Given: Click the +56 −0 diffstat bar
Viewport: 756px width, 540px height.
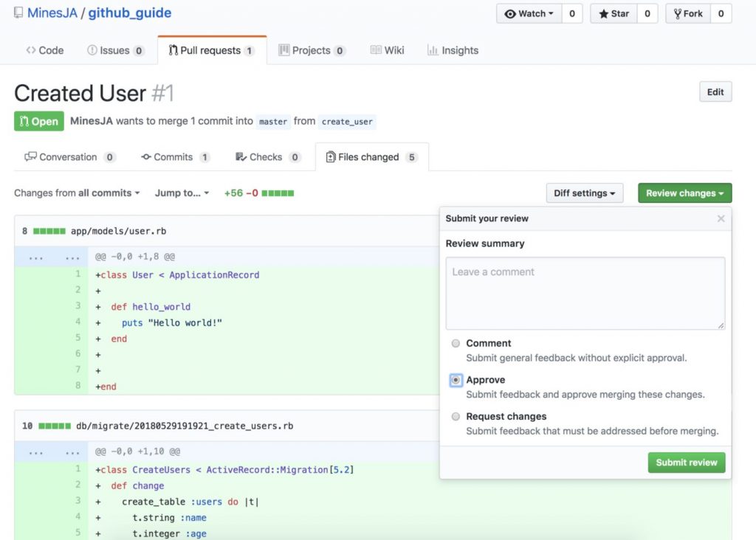Looking at the screenshot, I should [x=259, y=193].
